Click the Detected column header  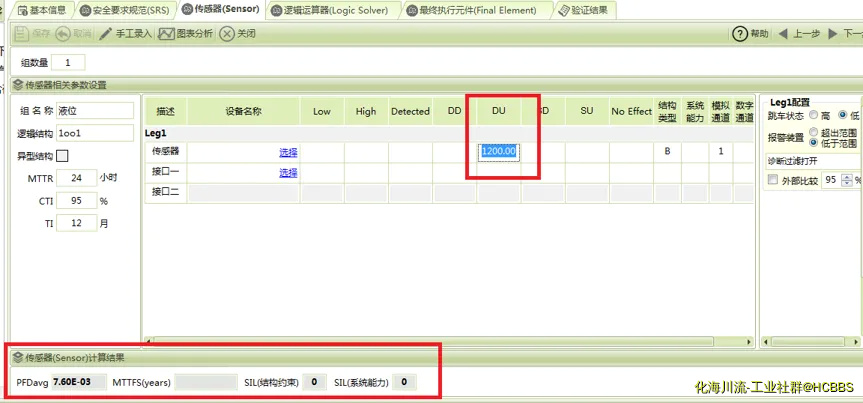[x=410, y=111]
